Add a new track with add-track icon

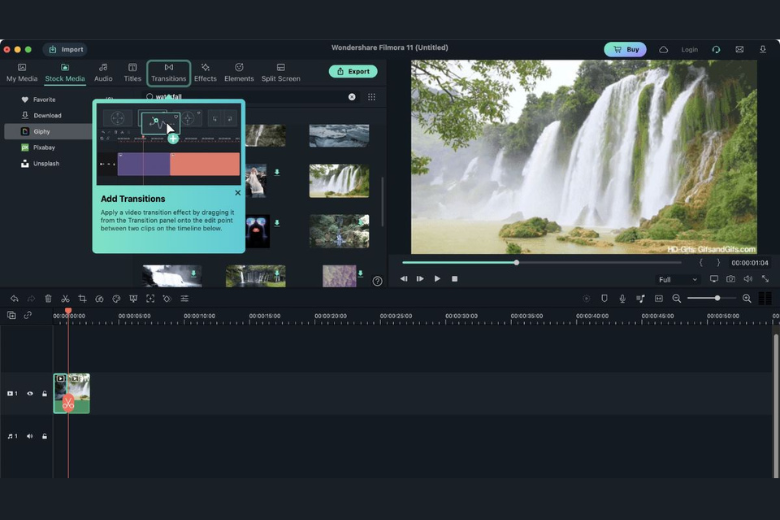click(x=11, y=315)
